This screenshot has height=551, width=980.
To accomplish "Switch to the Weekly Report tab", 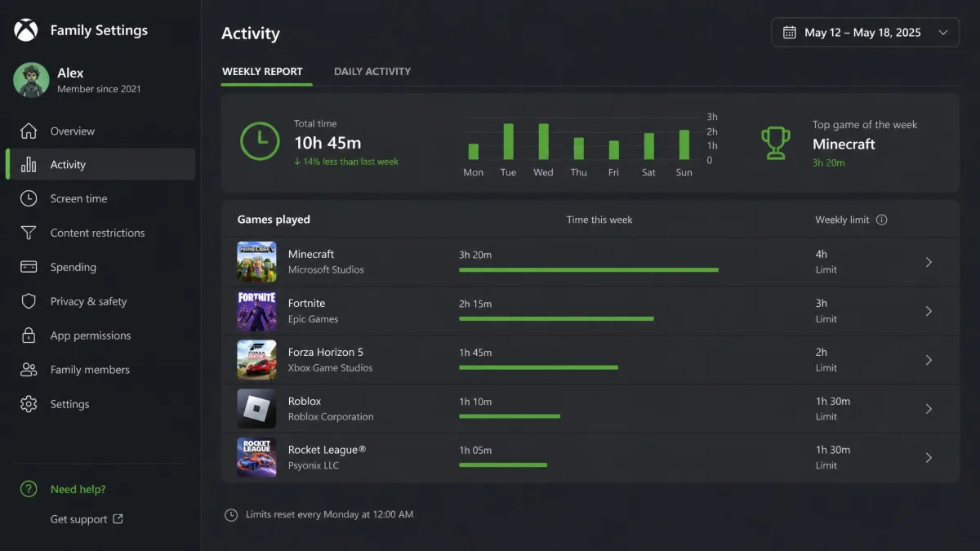I will coord(262,72).
